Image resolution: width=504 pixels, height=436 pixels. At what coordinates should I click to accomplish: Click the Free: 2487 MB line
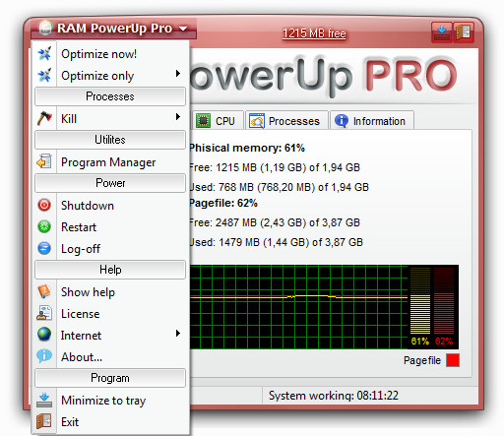tap(275, 222)
